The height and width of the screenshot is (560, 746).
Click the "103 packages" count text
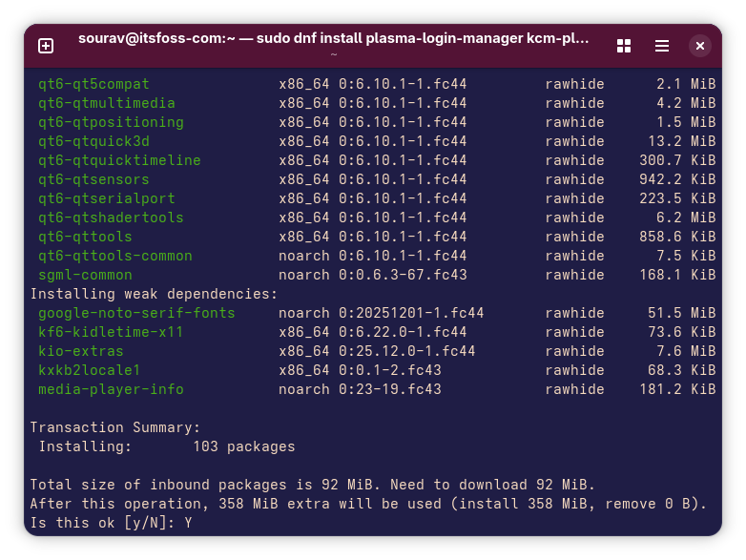click(x=244, y=446)
